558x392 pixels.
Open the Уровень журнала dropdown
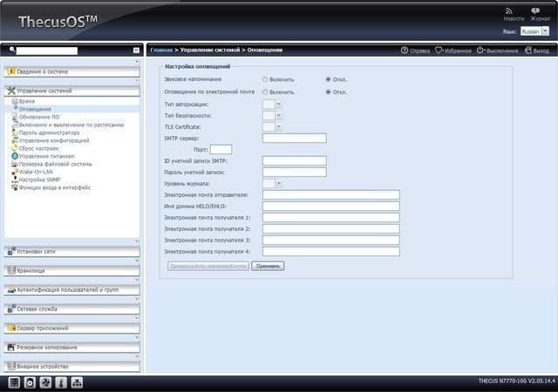(273, 184)
